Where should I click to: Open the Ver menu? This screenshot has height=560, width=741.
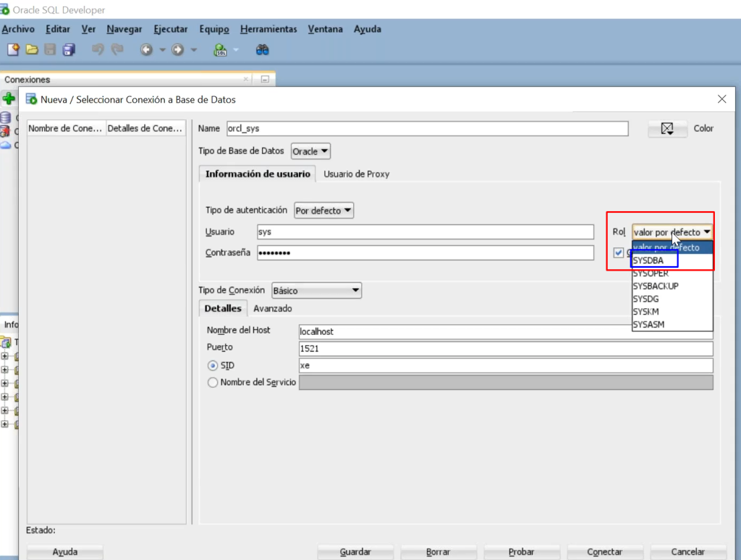click(x=88, y=29)
